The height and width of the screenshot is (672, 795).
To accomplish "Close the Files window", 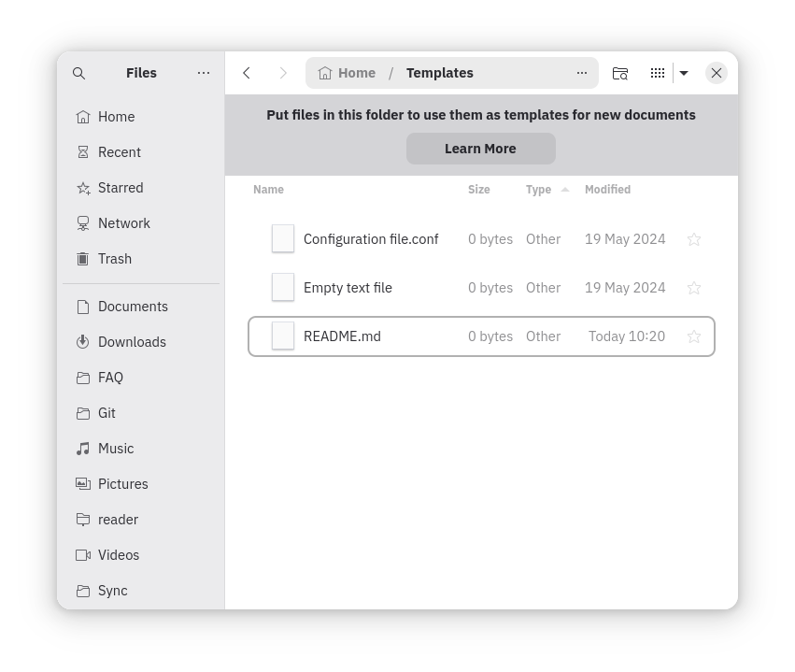I will click(716, 73).
